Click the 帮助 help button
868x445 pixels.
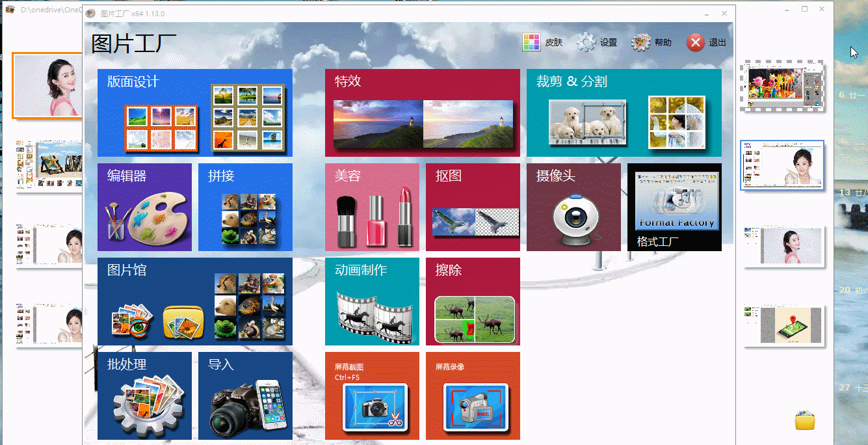651,43
